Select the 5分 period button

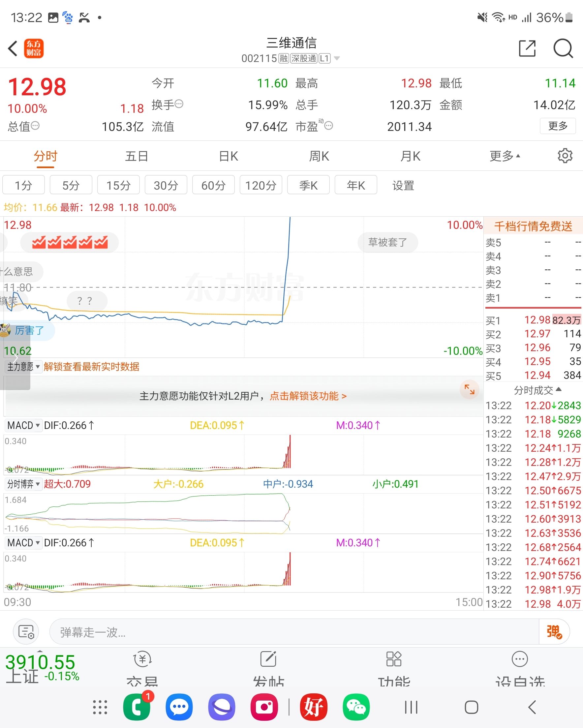pos(71,185)
